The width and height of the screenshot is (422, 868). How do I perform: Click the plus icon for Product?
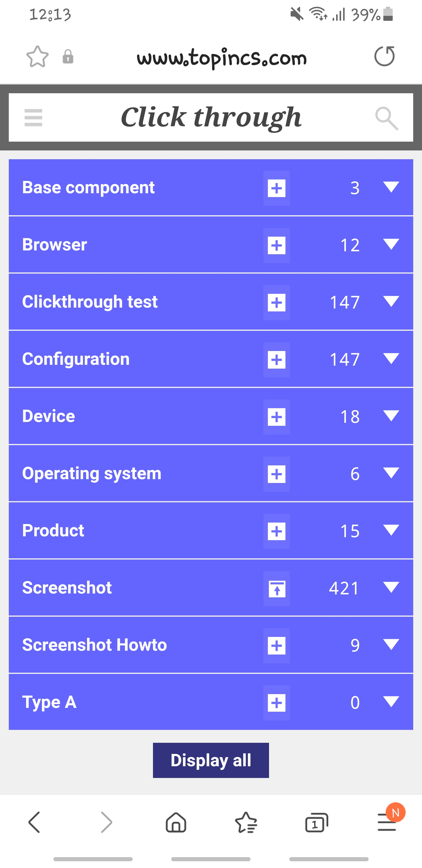277,531
